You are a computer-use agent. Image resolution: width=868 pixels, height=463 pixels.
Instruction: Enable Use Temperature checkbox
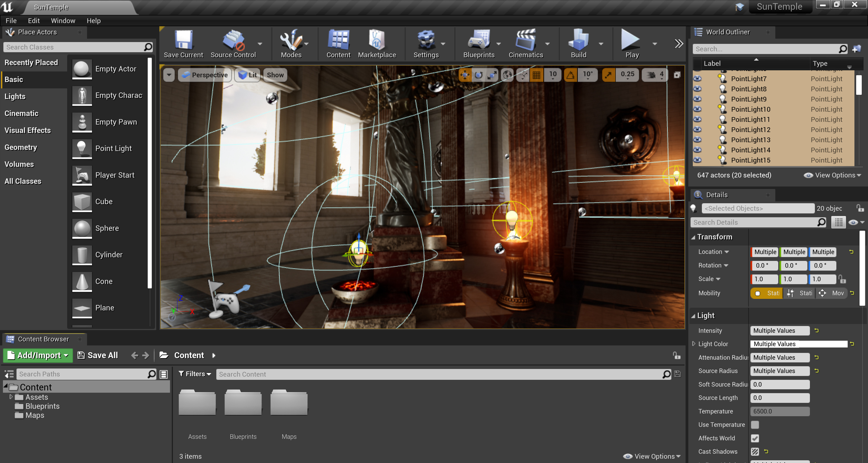pyautogui.click(x=755, y=425)
